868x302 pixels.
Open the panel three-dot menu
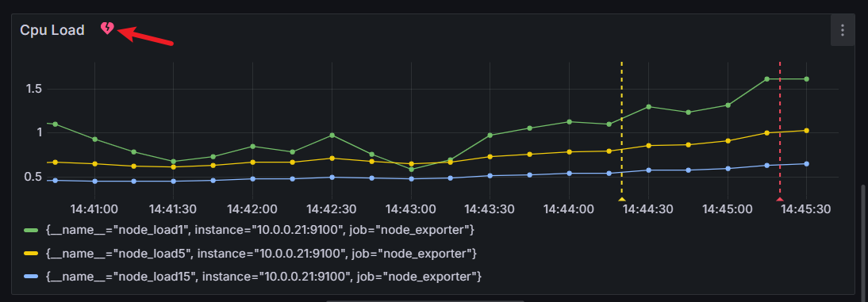pos(842,30)
